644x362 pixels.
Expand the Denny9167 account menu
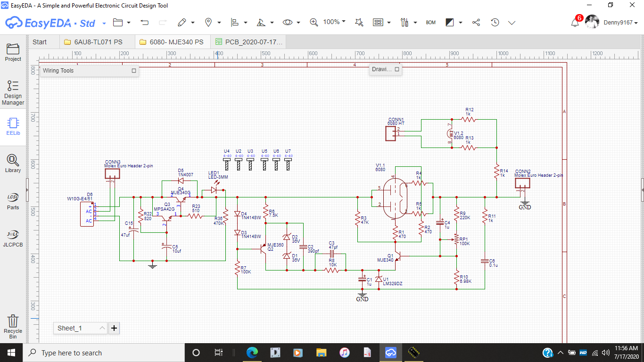pyautogui.click(x=620, y=23)
